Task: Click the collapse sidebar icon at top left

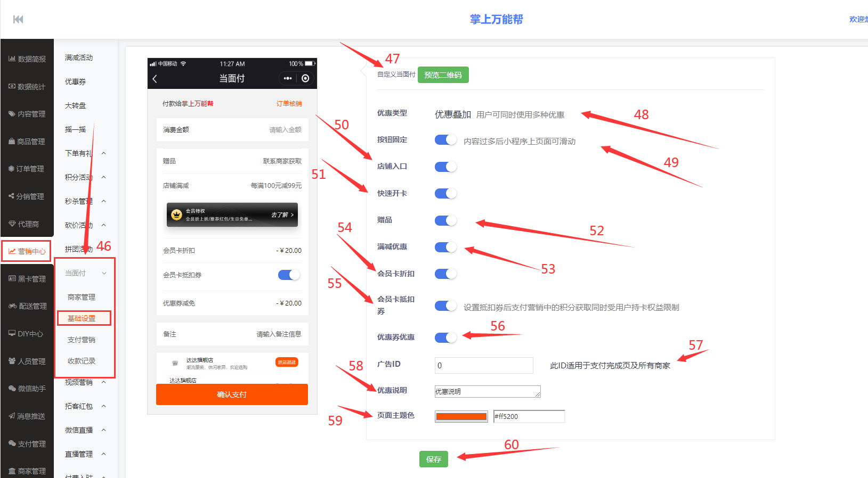Action: pos(18,20)
